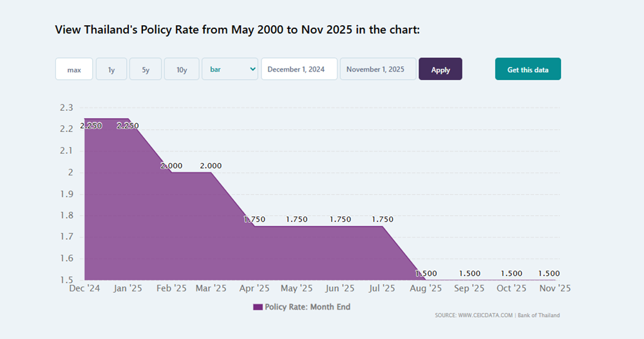
Task: Select the 1y time range
Action: [x=111, y=70]
